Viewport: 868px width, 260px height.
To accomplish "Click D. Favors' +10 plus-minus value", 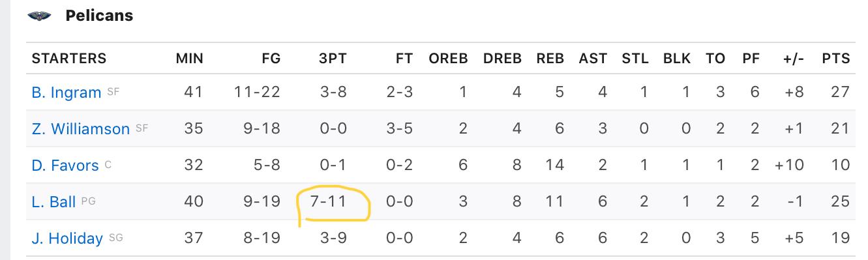I will (789, 166).
